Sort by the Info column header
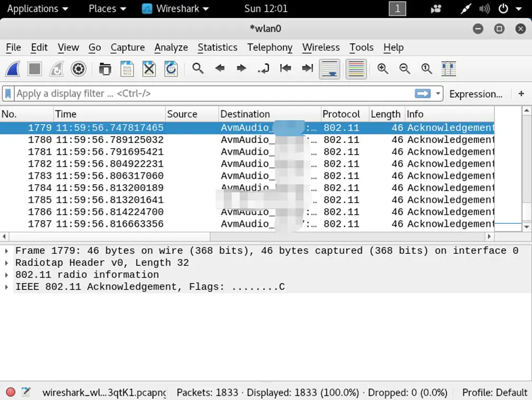This screenshot has height=400, width=532. [450, 114]
